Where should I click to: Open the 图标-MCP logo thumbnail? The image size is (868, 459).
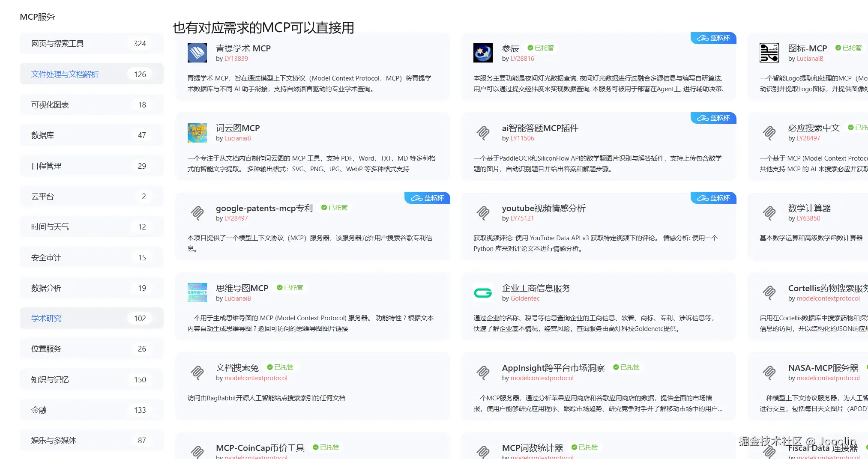coord(769,53)
